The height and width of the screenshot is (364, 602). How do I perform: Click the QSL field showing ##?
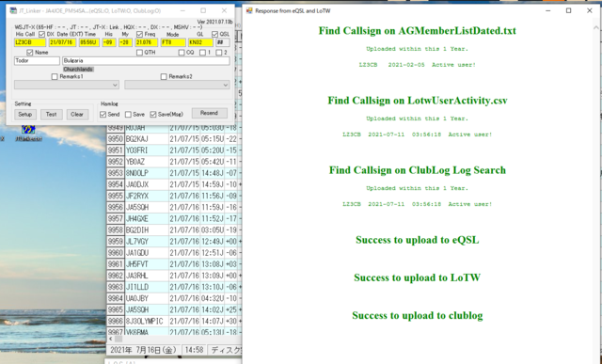click(x=222, y=42)
